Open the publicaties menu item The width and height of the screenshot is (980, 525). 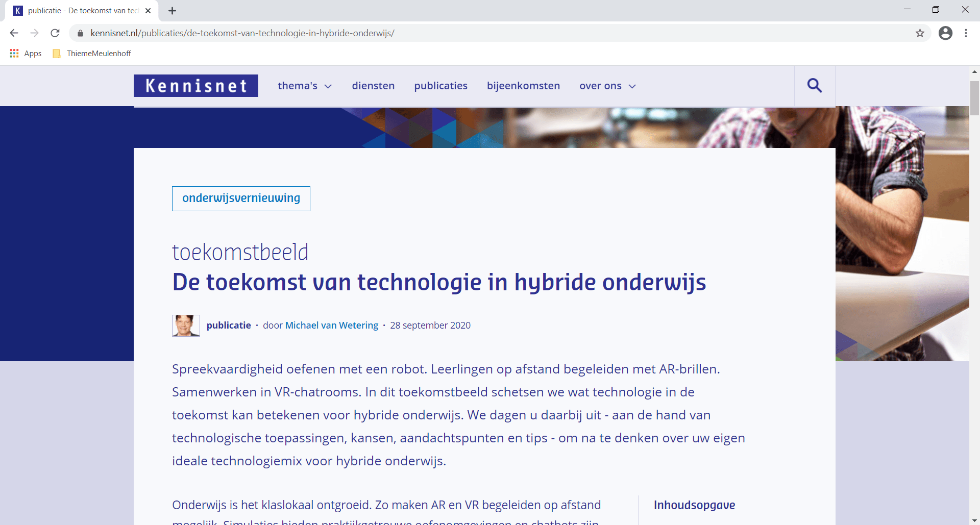[x=440, y=86]
